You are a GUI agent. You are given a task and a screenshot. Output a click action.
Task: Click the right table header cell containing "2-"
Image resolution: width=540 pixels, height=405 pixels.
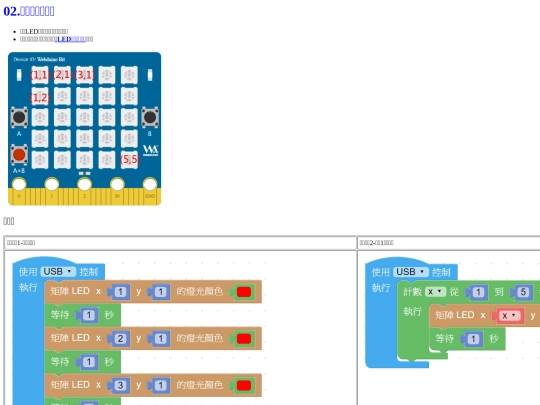(x=449, y=243)
